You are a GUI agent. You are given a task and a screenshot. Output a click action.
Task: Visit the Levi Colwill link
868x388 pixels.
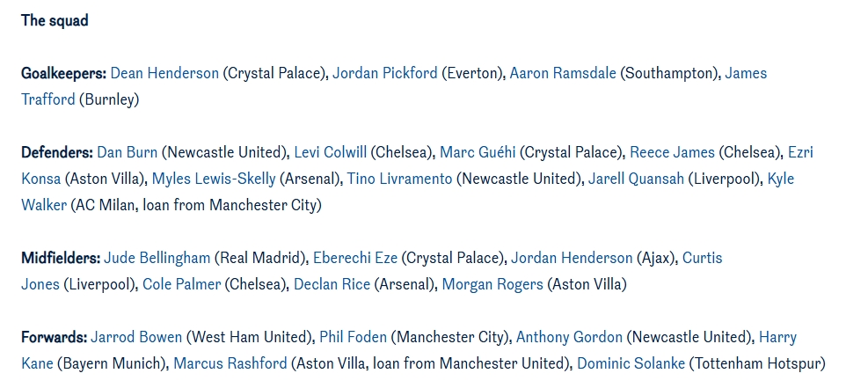tap(330, 152)
